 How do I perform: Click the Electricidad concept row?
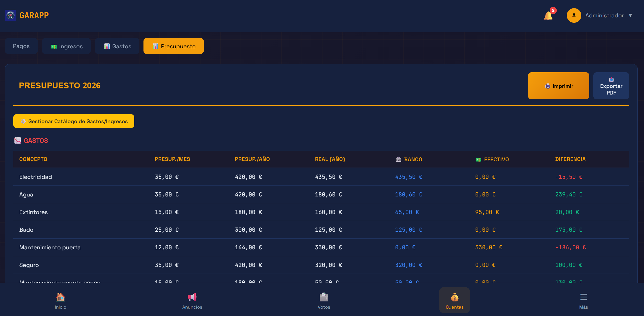[x=36, y=177]
